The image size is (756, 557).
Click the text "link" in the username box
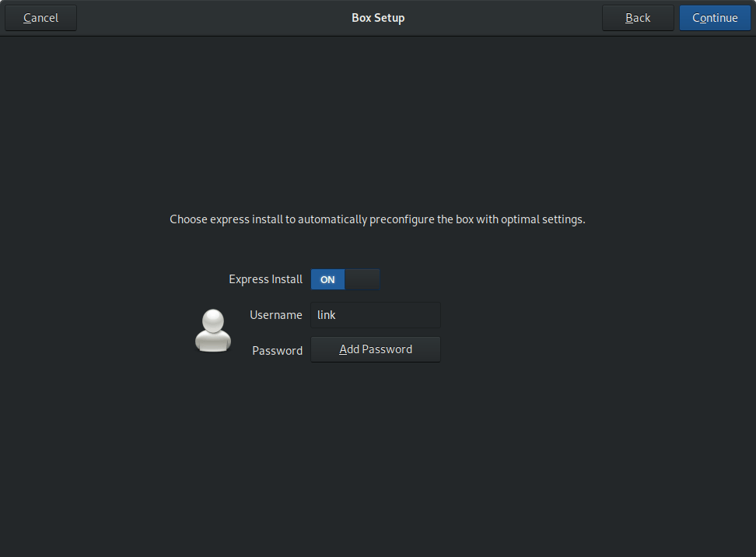coord(327,315)
